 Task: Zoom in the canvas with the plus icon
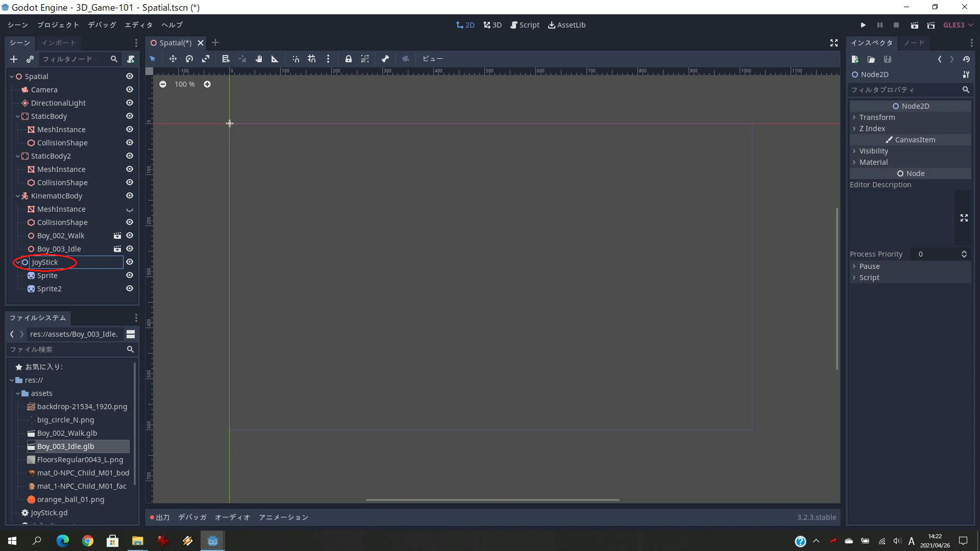click(207, 84)
